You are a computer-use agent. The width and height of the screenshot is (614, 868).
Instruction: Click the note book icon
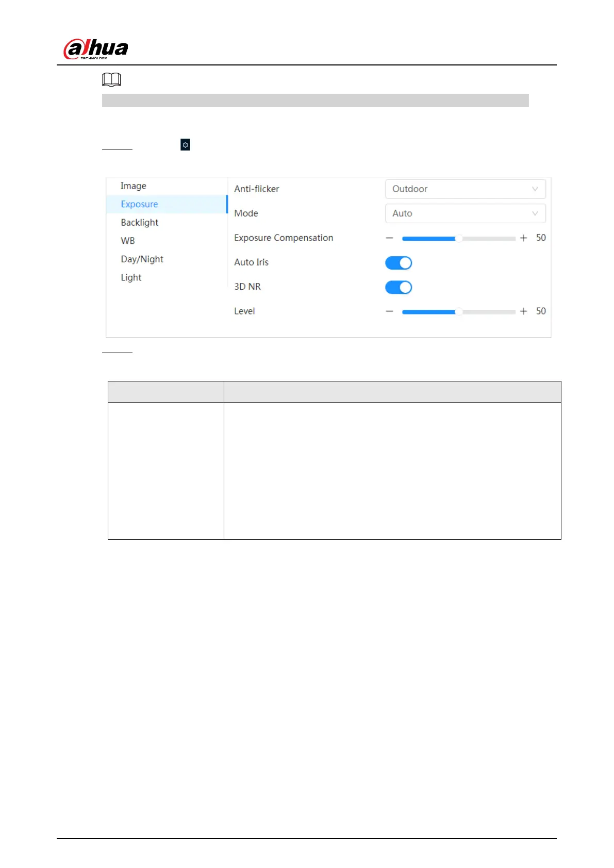[111, 79]
